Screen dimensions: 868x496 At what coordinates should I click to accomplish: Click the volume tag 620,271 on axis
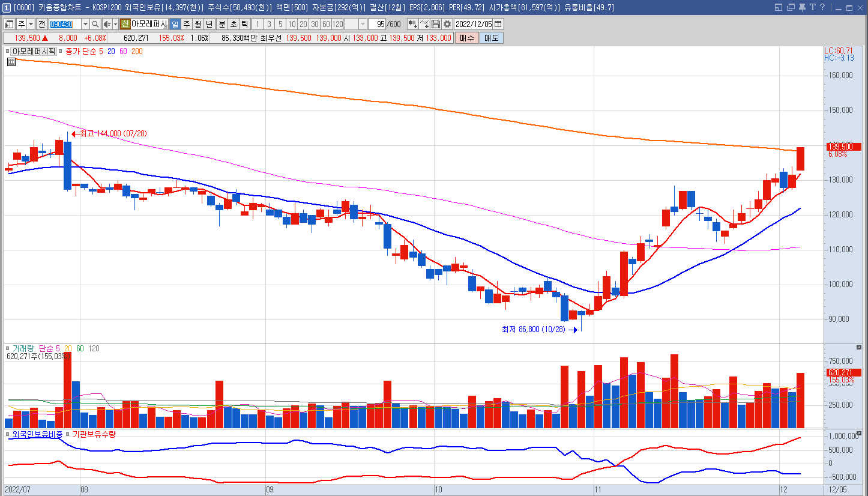[x=843, y=372]
